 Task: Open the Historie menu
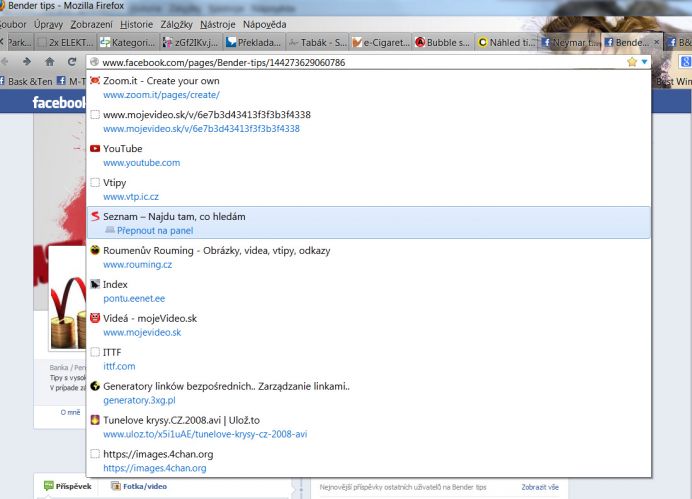[x=136, y=25]
